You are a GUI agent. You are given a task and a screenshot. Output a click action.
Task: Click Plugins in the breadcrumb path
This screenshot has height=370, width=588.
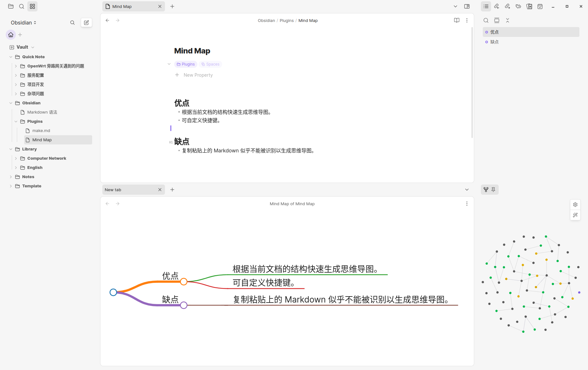tap(286, 21)
